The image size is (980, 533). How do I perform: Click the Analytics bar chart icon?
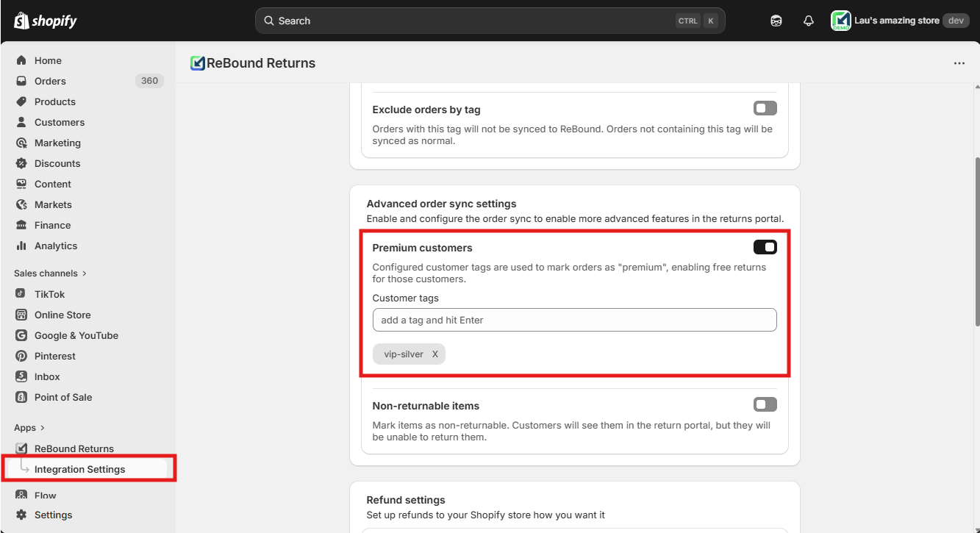point(21,246)
